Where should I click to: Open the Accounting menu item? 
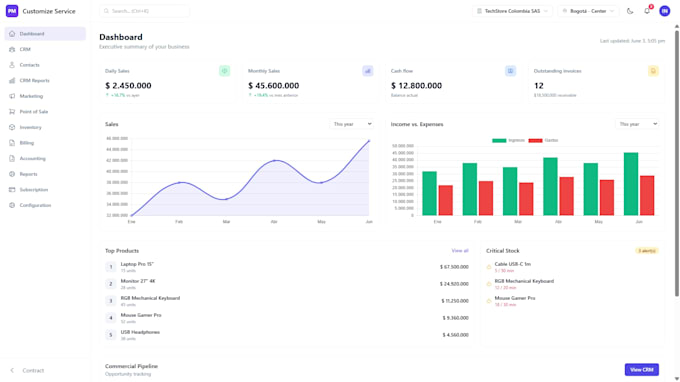tap(45, 158)
